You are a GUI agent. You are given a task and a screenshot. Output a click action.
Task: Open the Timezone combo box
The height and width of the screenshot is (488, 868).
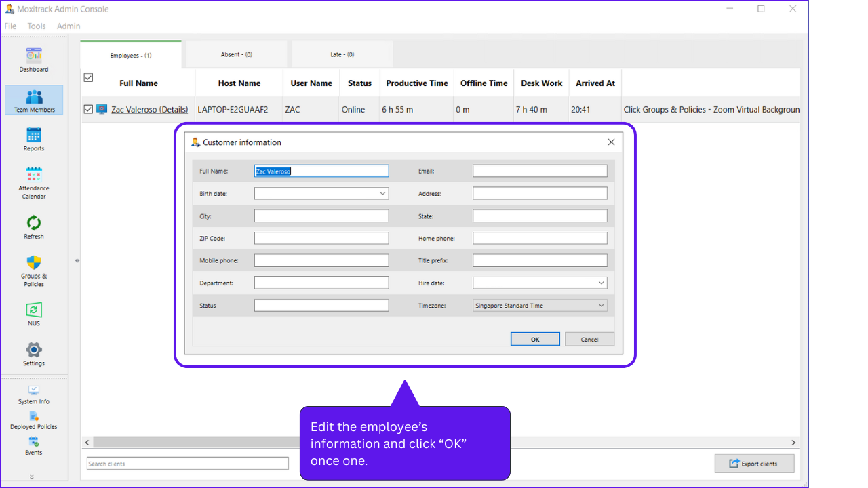[x=540, y=306]
